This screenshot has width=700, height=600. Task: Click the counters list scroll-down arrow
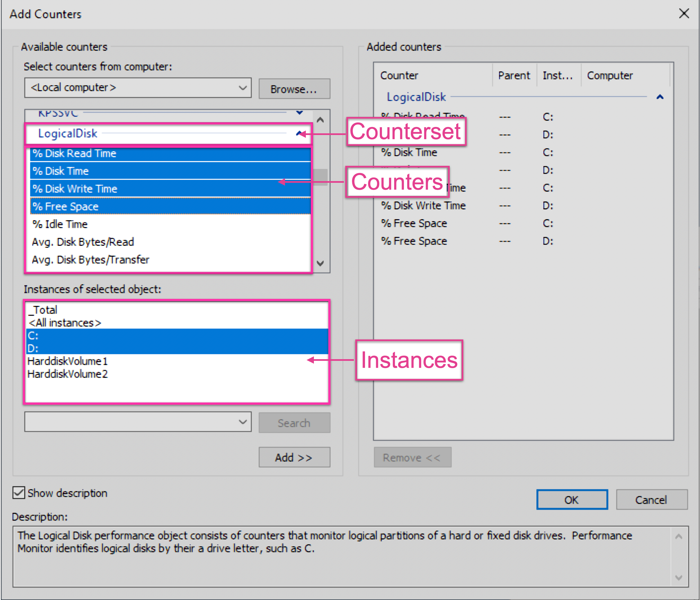point(320,264)
